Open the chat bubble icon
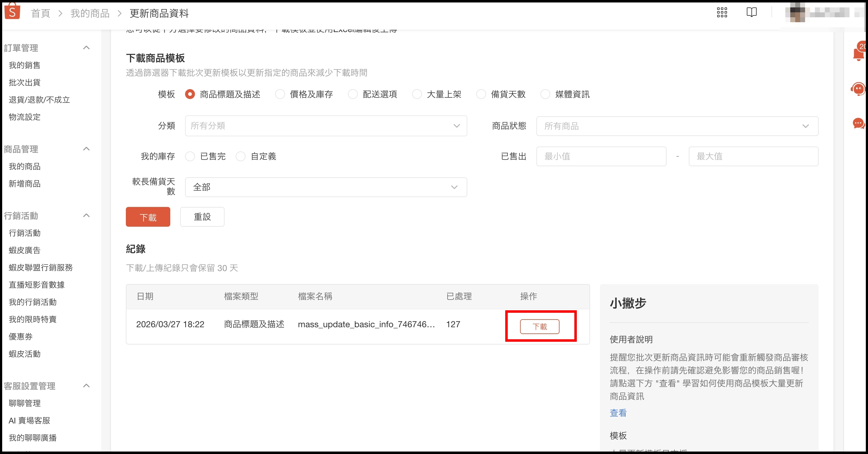Viewport: 868px width, 454px height. tap(858, 123)
